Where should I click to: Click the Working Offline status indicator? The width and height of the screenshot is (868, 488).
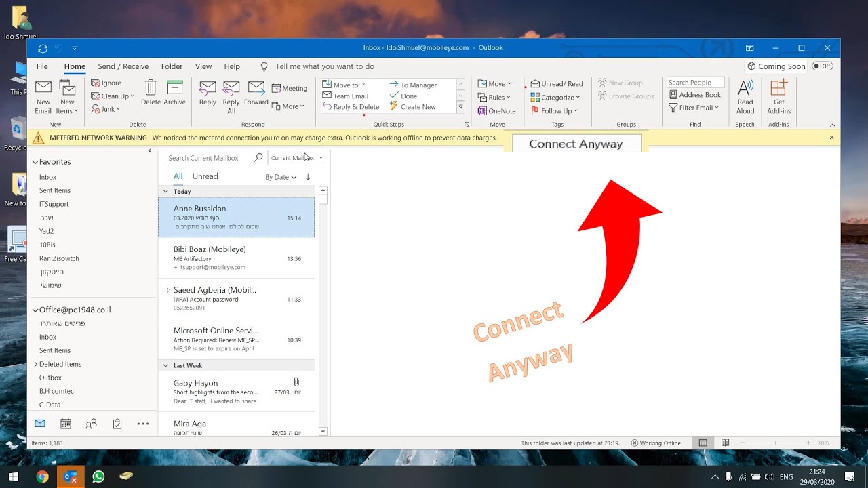(656, 443)
